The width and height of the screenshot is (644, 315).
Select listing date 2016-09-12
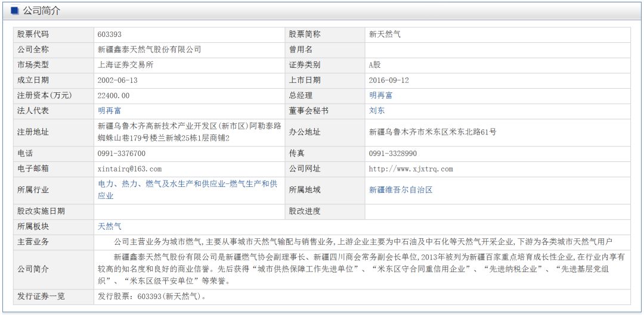tap(389, 80)
